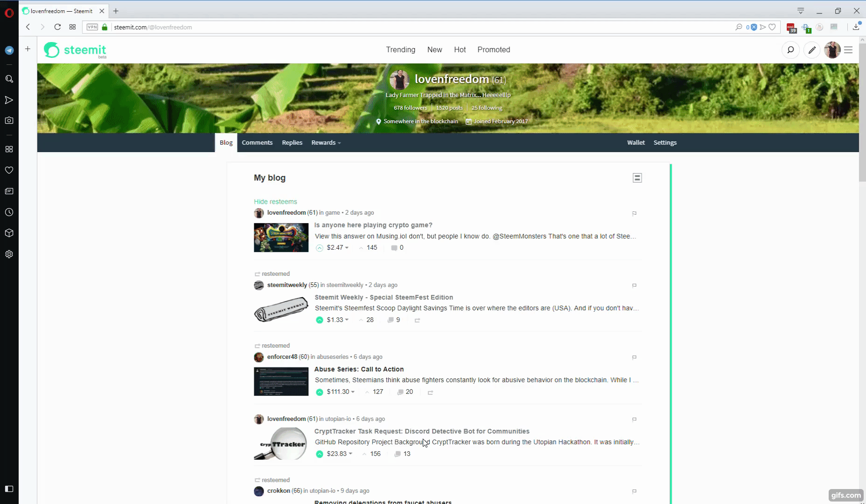
Task: Open Steem Monsters post thumbnail
Action: tap(281, 238)
